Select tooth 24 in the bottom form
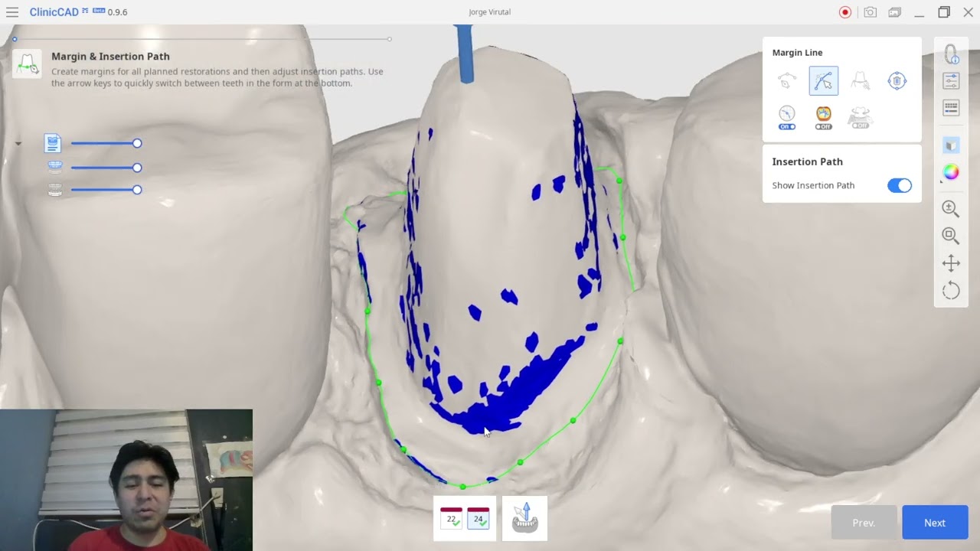Viewport: 980px width, 551px height. click(479, 518)
